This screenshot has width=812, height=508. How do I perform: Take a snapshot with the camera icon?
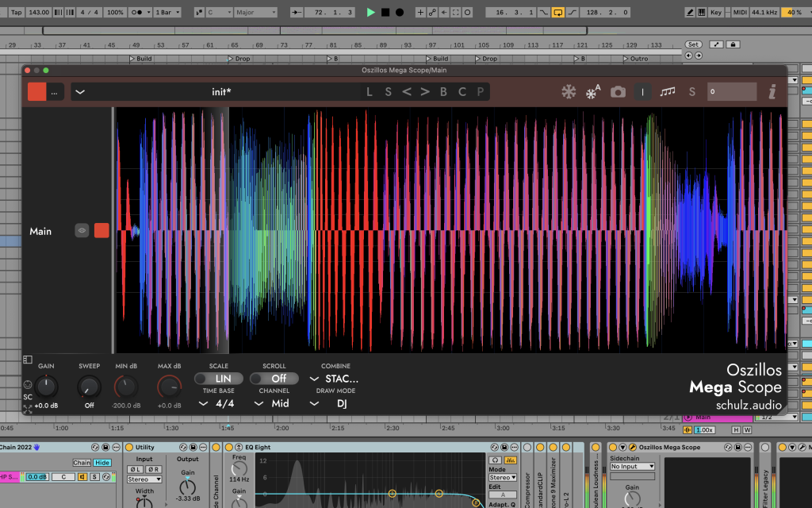tap(618, 92)
